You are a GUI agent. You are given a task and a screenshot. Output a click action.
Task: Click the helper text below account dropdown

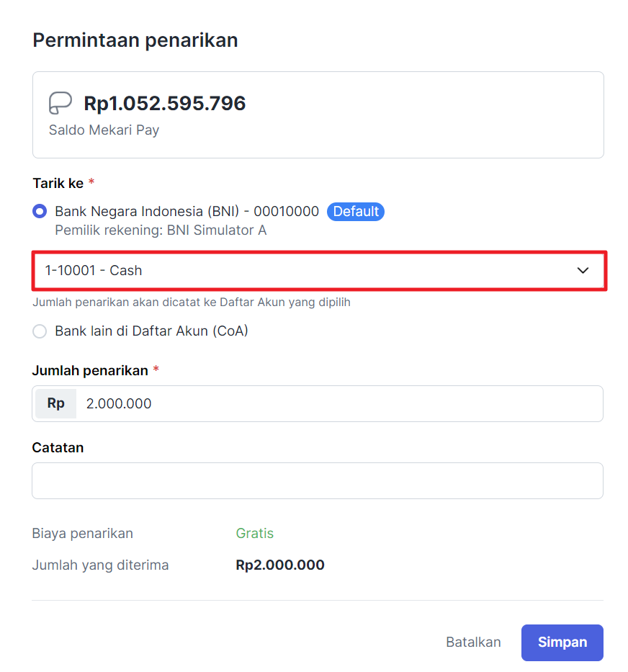192,303
